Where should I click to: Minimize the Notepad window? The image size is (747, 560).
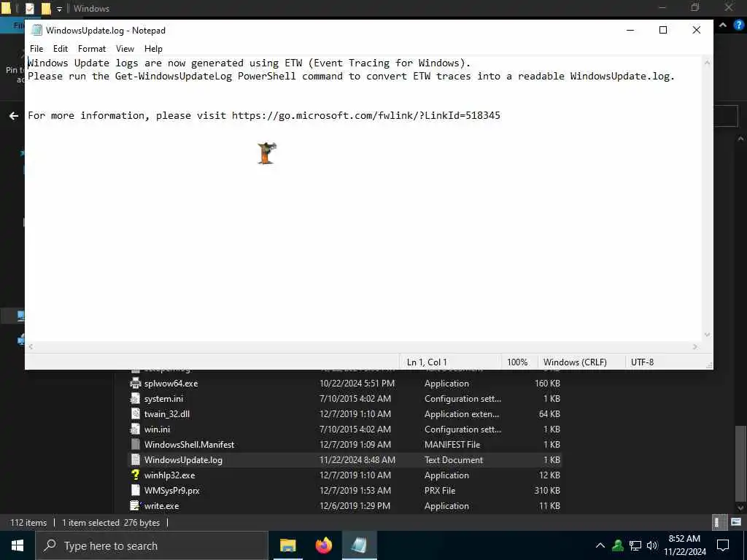click(630, 30)
